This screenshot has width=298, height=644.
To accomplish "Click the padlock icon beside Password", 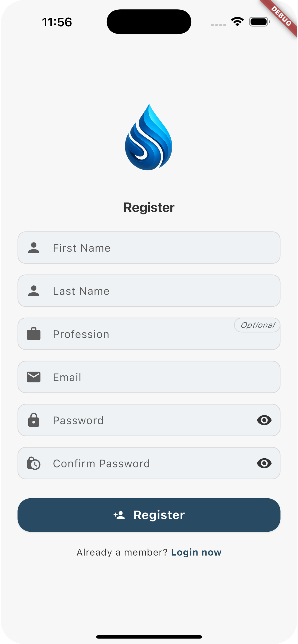I will [34, 420].
